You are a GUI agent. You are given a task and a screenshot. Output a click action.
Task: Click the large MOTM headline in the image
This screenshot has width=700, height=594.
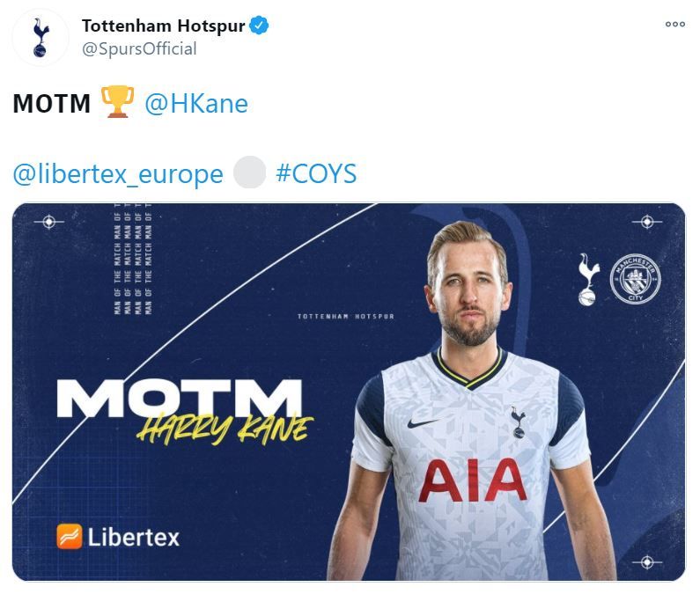180,399
